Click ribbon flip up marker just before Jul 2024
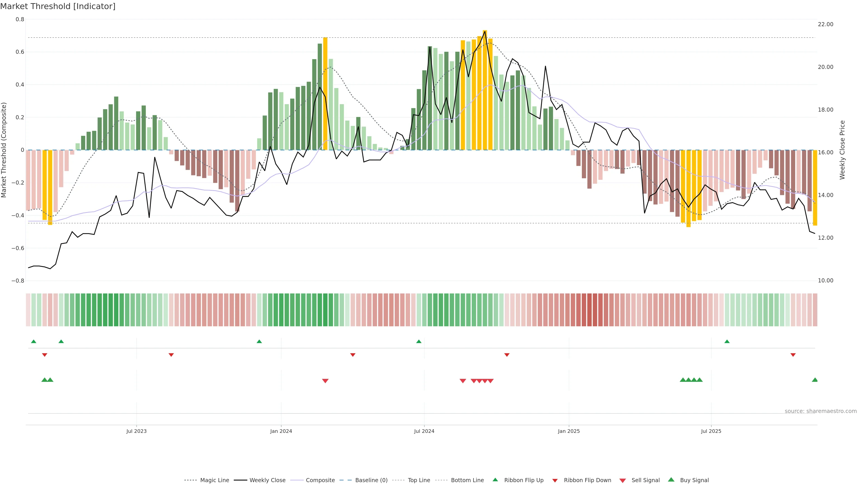 (x=419, y=342)
